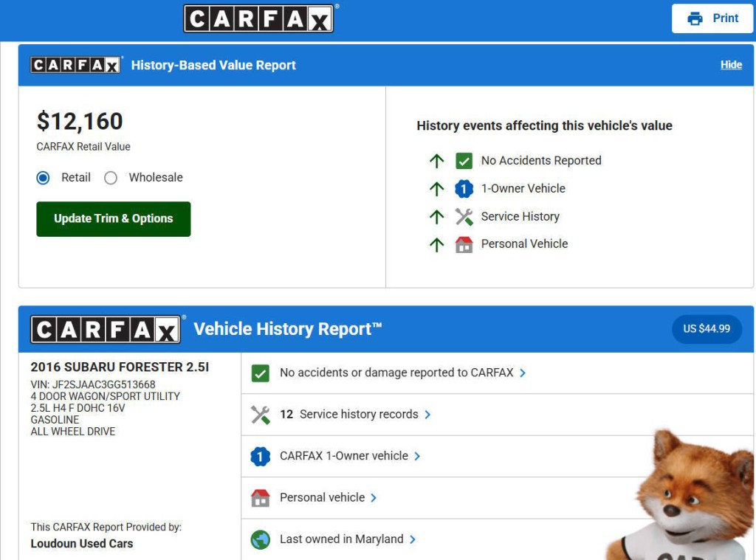Click the CARFAX logo in Vehicle History Report header
The image size is (756, 560).
(x=106, y=329)
